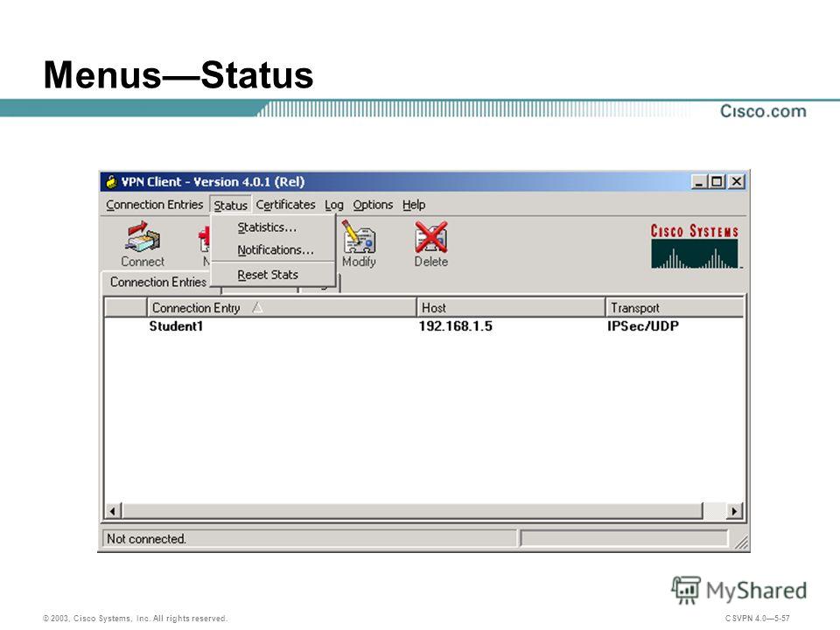The height and width of the screenshot is (630, 840).
Task: Close the VPN Client window
Action: [737, 182]
